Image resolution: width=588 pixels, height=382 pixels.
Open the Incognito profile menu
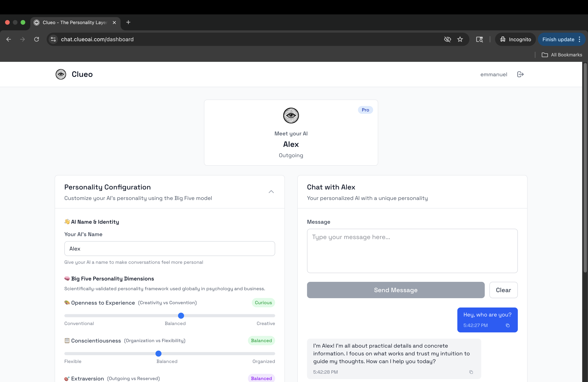click(515, 39)
